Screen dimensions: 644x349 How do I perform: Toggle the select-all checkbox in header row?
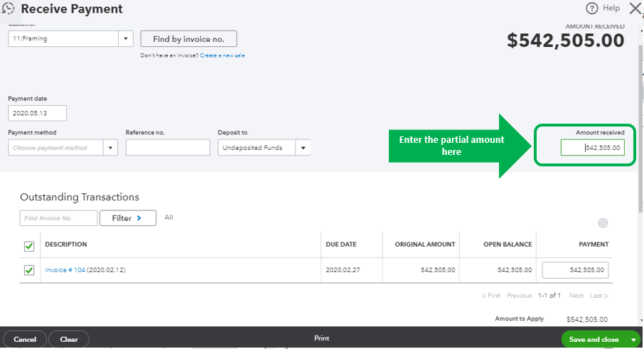29,246
